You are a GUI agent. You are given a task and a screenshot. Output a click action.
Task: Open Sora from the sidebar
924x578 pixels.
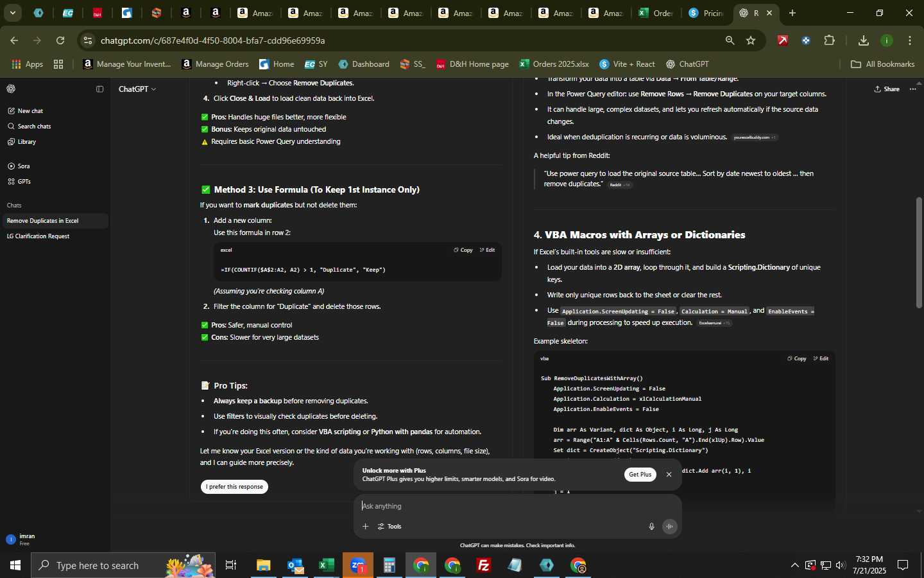(19, 166)
